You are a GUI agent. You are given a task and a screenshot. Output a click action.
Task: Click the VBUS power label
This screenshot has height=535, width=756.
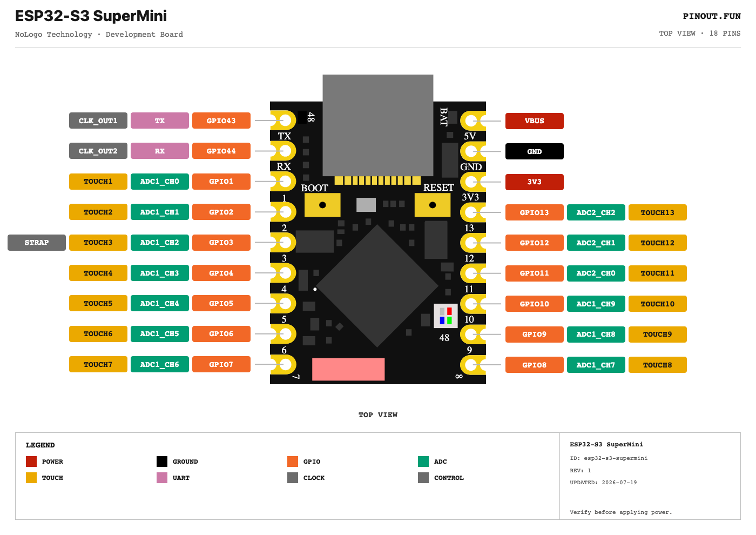point(535,121)
